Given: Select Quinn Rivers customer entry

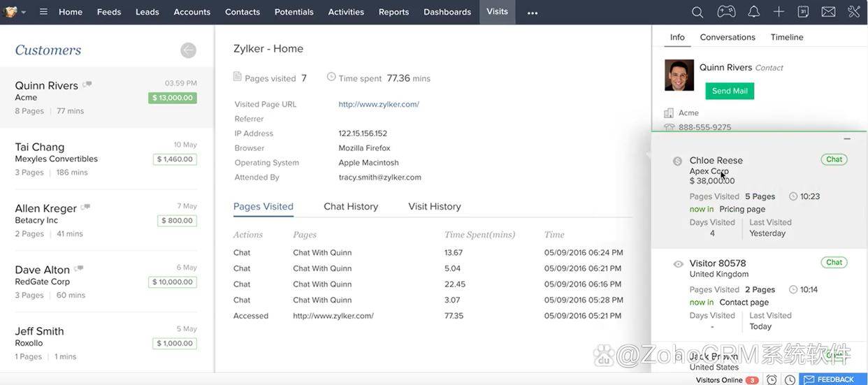Looking at the screenshot, I should coord(106,98).
